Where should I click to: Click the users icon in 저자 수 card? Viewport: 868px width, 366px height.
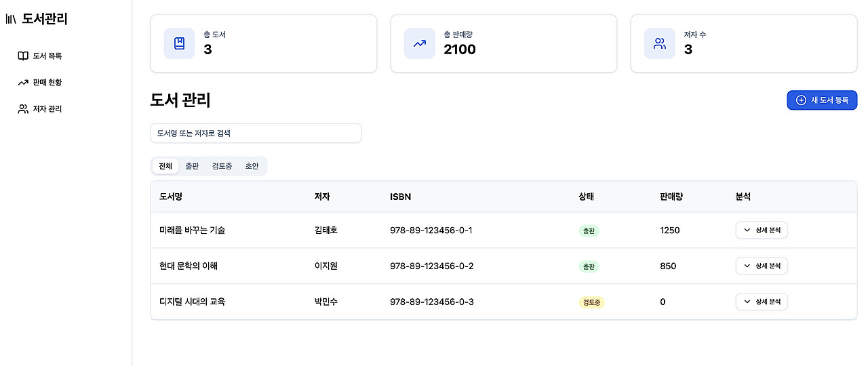point(659,43)
